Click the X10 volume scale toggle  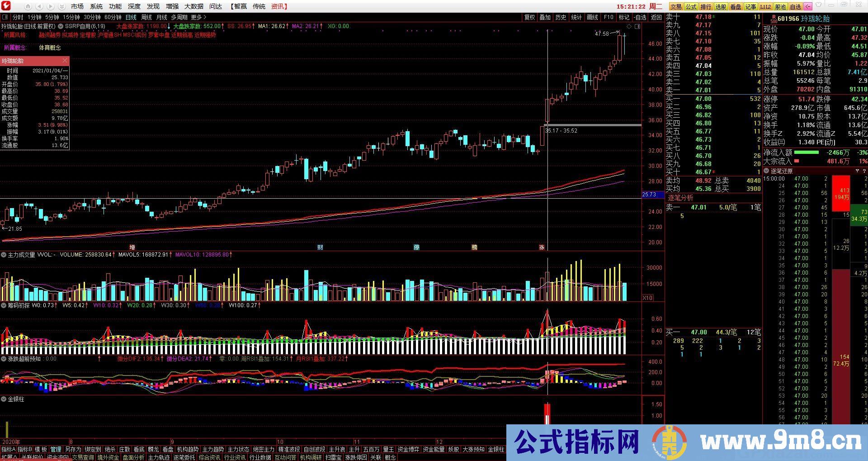tap(647, 298)
